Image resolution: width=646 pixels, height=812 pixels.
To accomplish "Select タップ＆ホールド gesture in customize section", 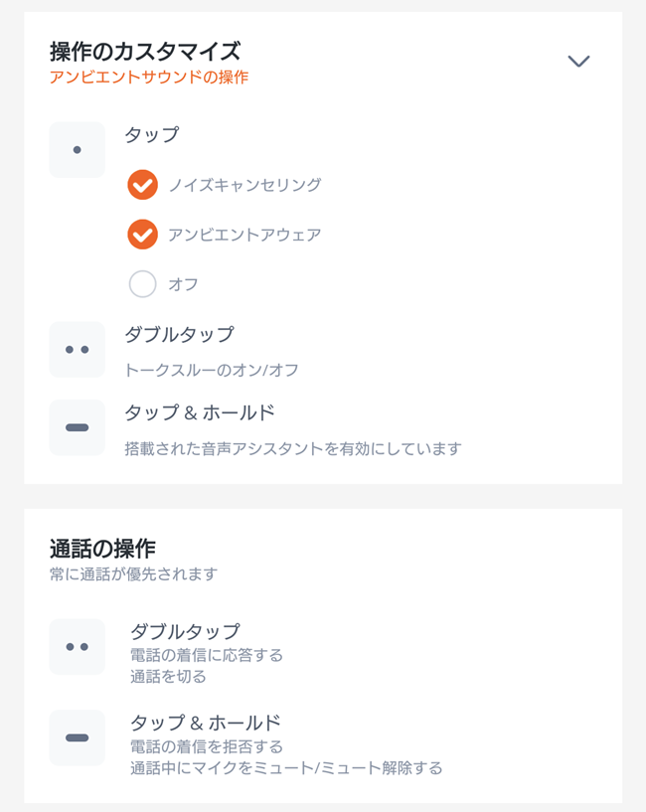I will tap(200, 412).
